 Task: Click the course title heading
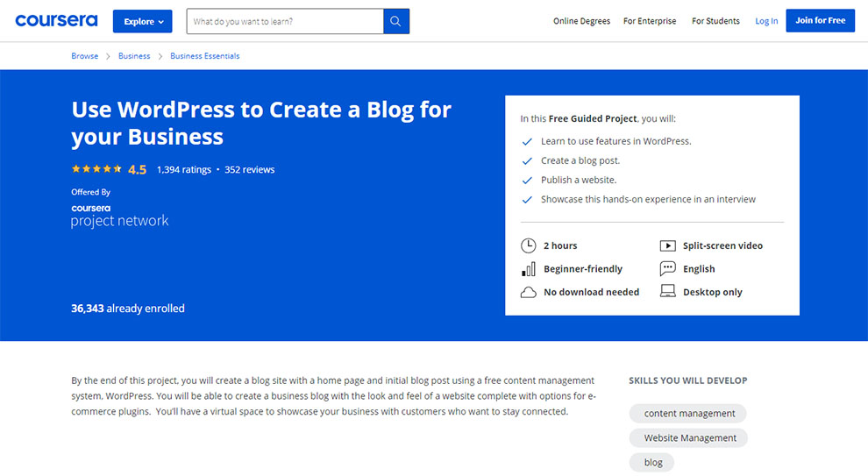(261, 123)
